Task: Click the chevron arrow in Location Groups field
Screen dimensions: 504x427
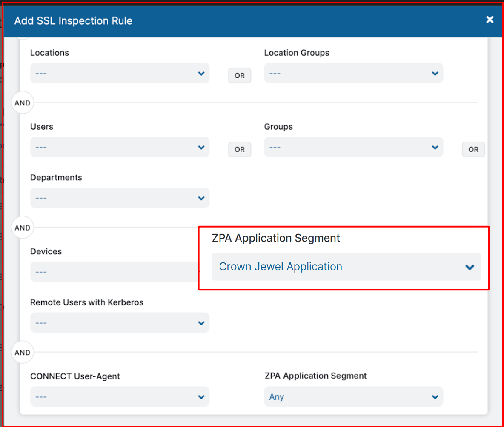Action: (x=435, y=74)
